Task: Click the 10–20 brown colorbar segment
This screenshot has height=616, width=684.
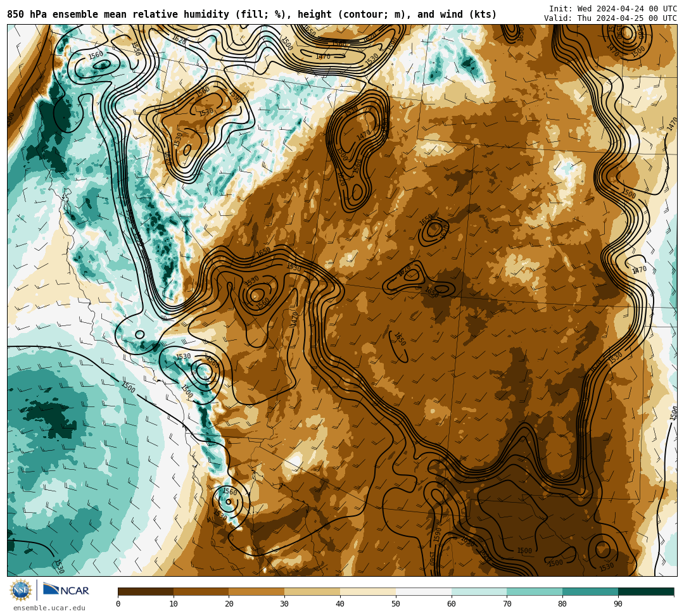Action: [x=201, y=591]
